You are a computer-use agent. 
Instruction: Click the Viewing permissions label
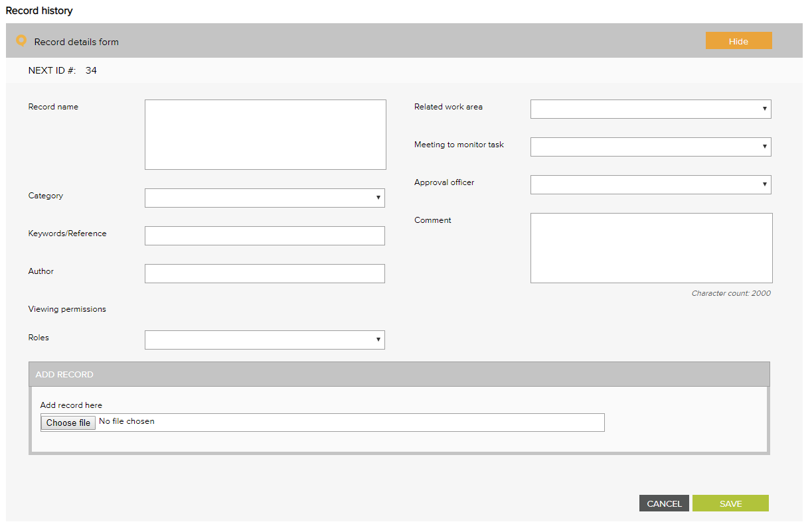(x=67, y=309)
